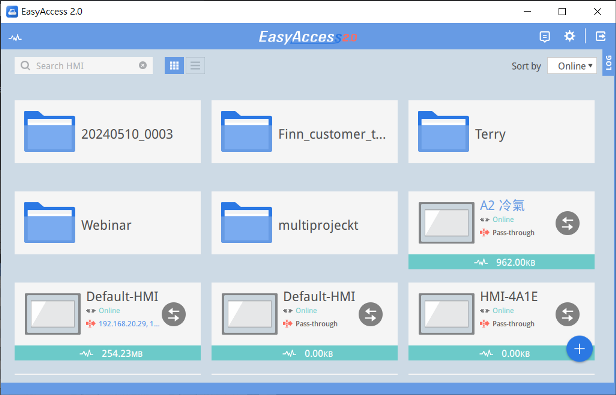The height and width of the screenshot is (395, 616).
Task: Click the multiprojeckt folder name
Action: point(318,226)
